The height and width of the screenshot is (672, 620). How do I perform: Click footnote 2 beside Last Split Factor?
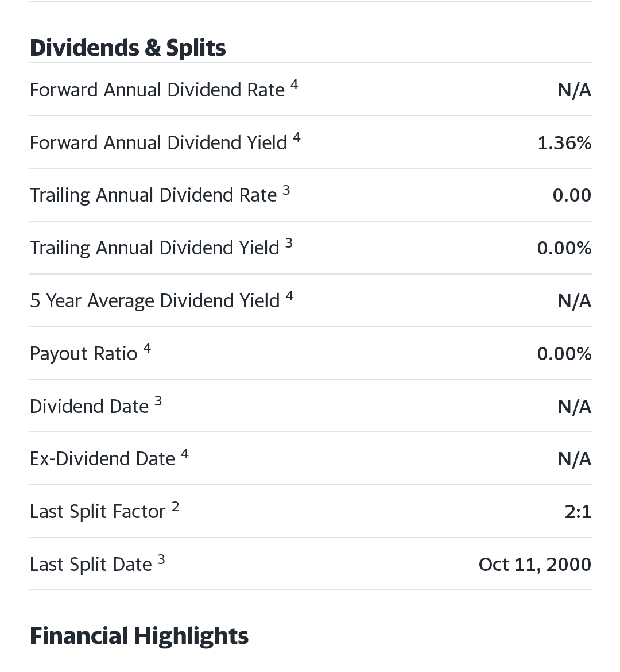point(175,507)
